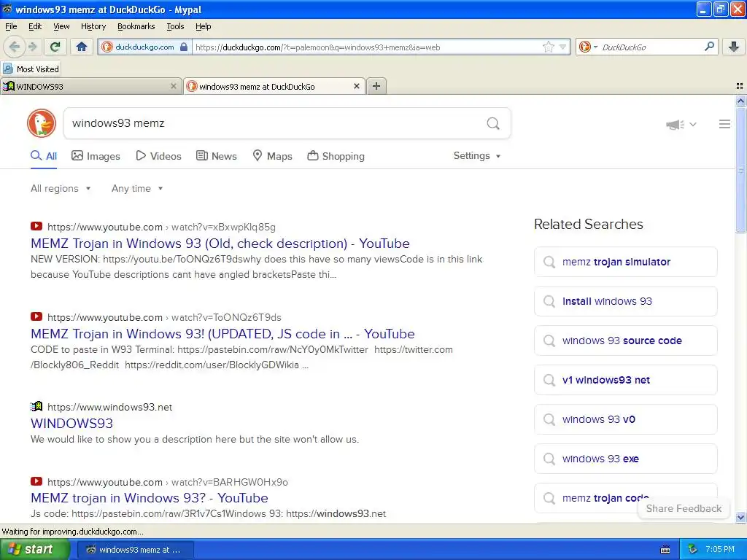Submit search with the magnifier icon

tap(493, 124)
